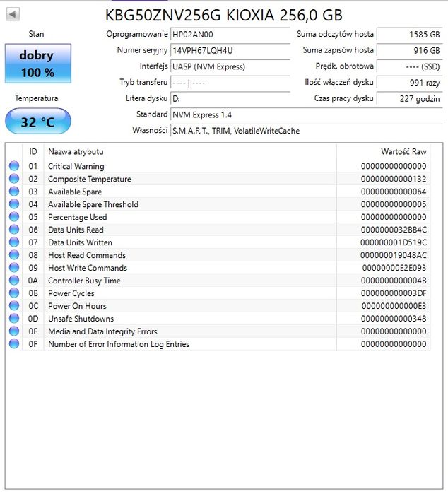Click the power-on count value 991 razy
The image size is (448, 494).
(410, 83)
